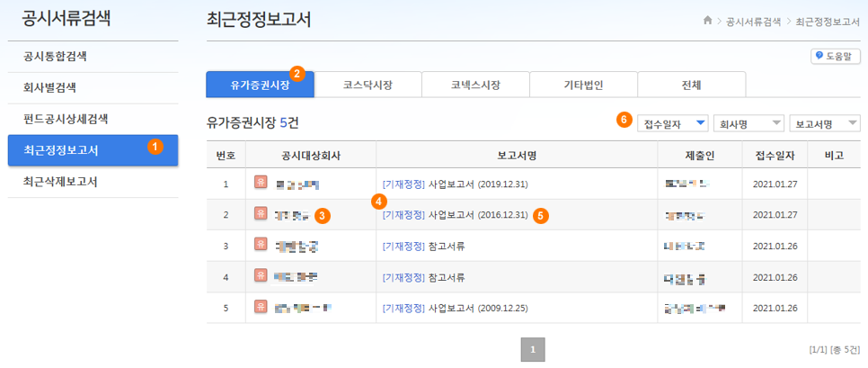The image size is (868, 368).
Task: Click the 유 market badge in row 1
Action: (260, 181)
